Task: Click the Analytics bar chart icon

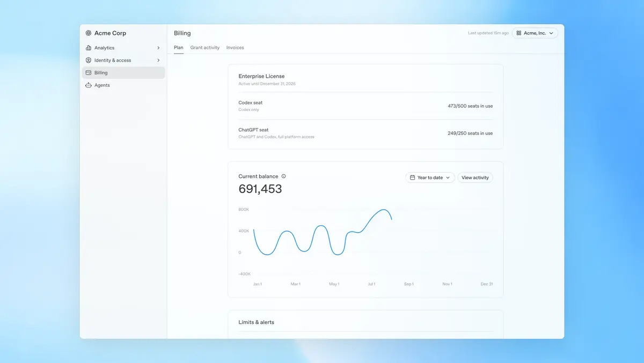Action: pos(89,48)
